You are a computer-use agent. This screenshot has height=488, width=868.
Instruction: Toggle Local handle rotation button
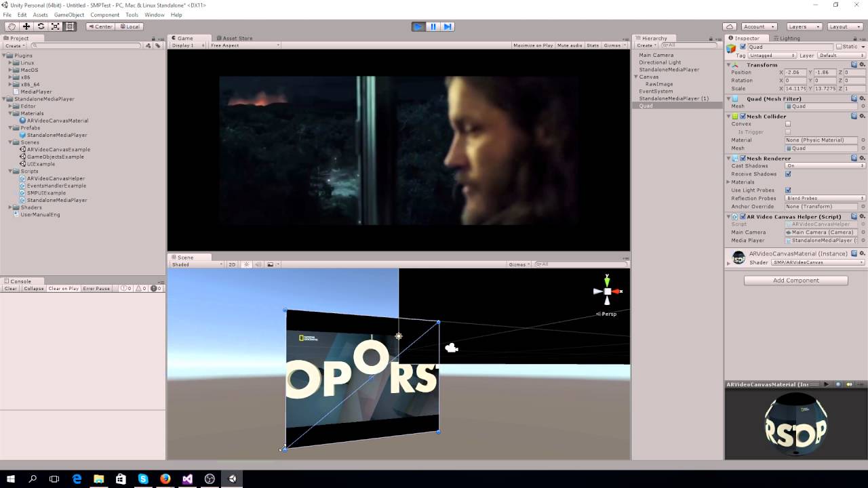pos(129,26)
